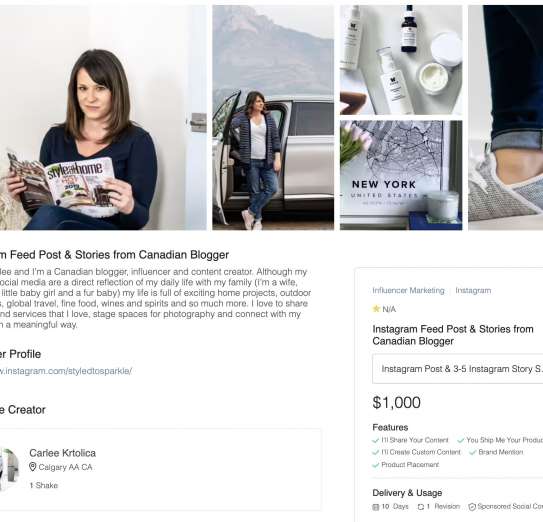Screen dimensions: 543x522
Task: Open the sneaker and jeans photo
Action: tap(506, 117)
